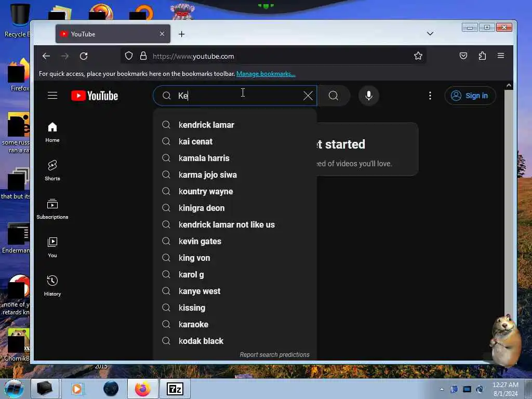Choose suggestion "kendrick lamar not like us"

235,224
